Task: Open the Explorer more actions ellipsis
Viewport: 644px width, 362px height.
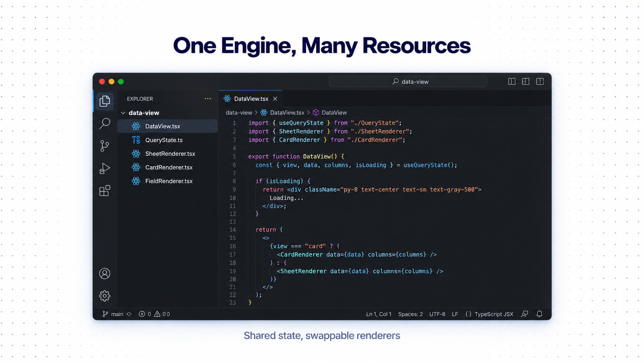Action: coord(207,99)
